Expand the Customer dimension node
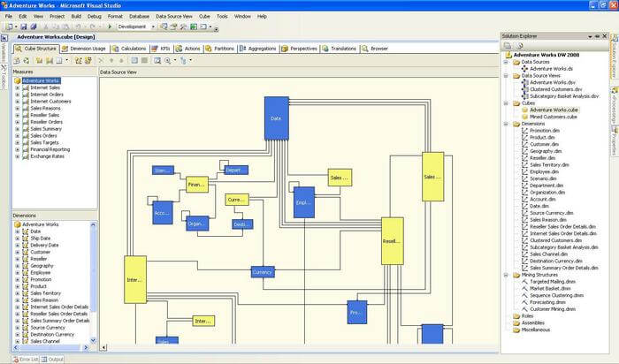619x364 pixels. pyautogui.click(x=18, y=252)
